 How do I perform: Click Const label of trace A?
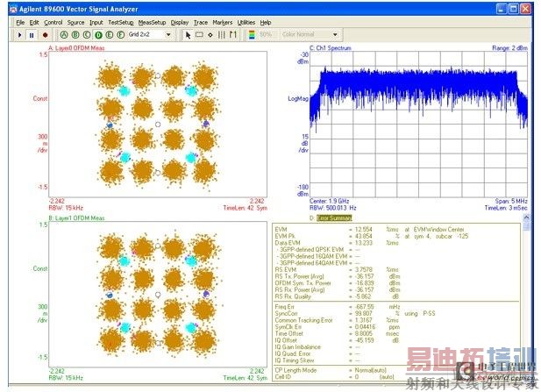(x=40, y=99)
